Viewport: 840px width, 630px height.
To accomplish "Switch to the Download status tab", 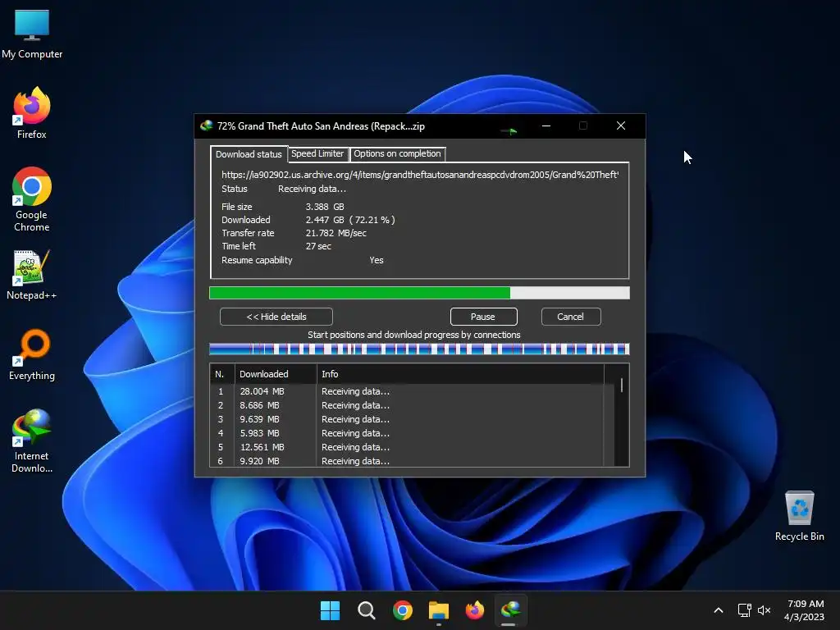I will 249,154.
